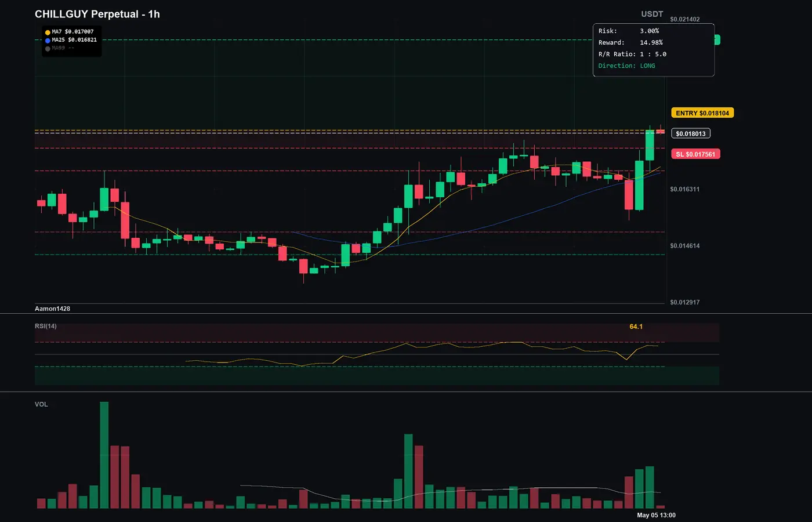The image size is (812, 522).
Task: Click the May 05 13:00 time label
Action: (x=656, y=515)
